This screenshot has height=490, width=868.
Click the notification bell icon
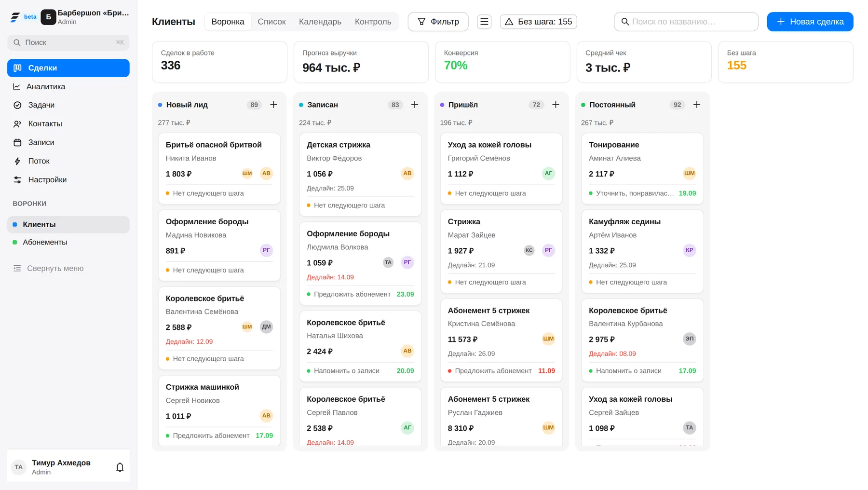pos(120,467)
